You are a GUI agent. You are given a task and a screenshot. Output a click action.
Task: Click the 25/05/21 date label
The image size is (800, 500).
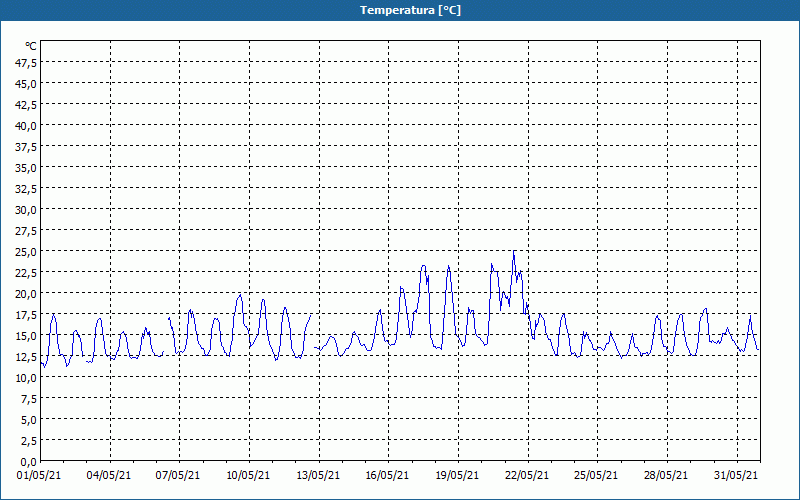click(x=596, y=475)
